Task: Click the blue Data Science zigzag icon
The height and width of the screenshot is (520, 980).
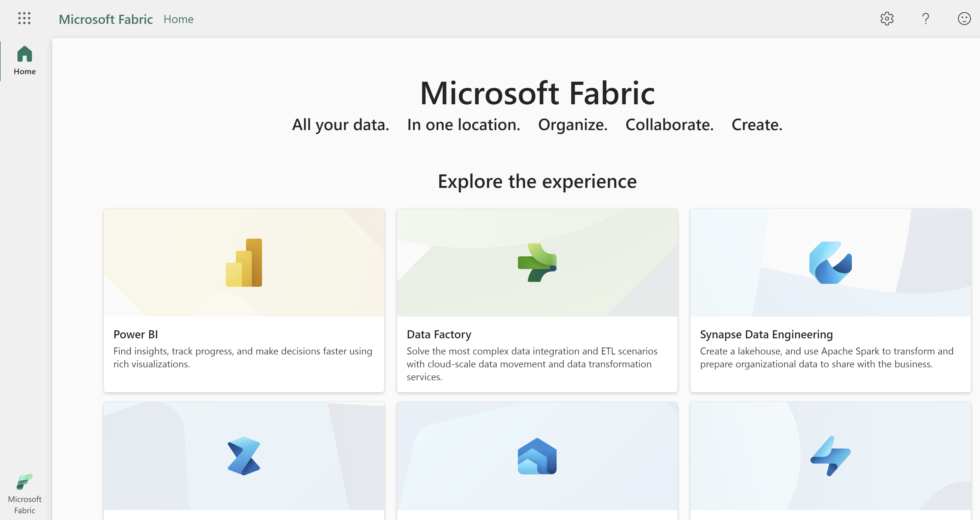Action: tap(244, 456)
